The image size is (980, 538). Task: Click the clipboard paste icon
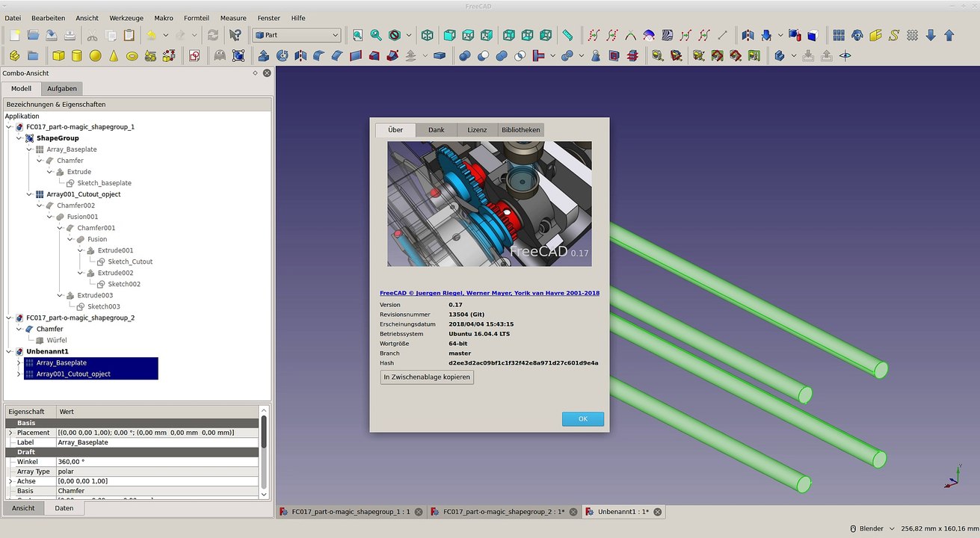(x=129, y=35)
